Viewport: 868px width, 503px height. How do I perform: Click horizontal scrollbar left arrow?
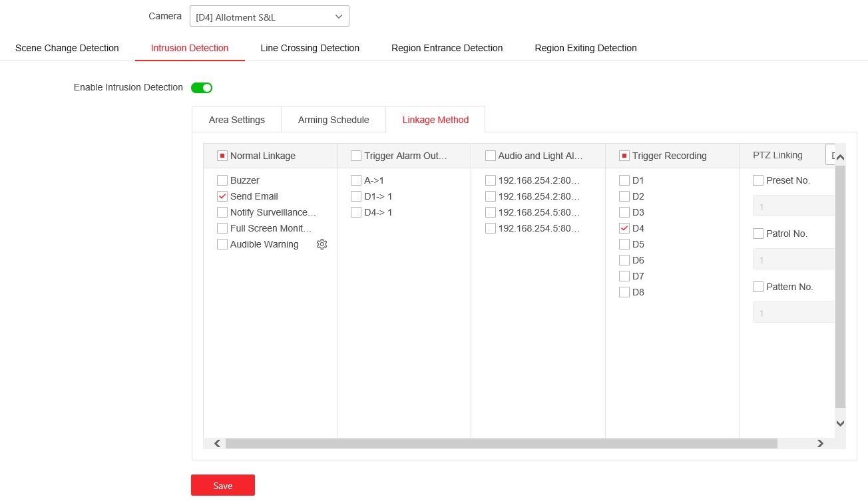point(217,443)
